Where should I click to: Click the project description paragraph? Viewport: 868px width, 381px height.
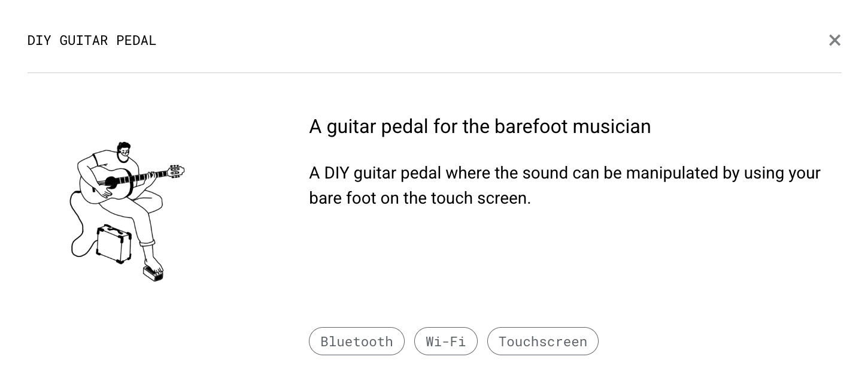coord(564,186)
